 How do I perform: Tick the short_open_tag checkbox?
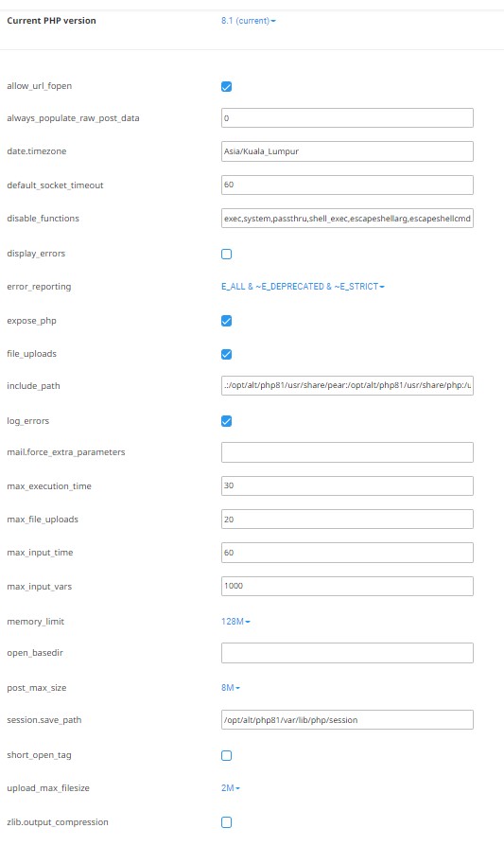(226, 756)
